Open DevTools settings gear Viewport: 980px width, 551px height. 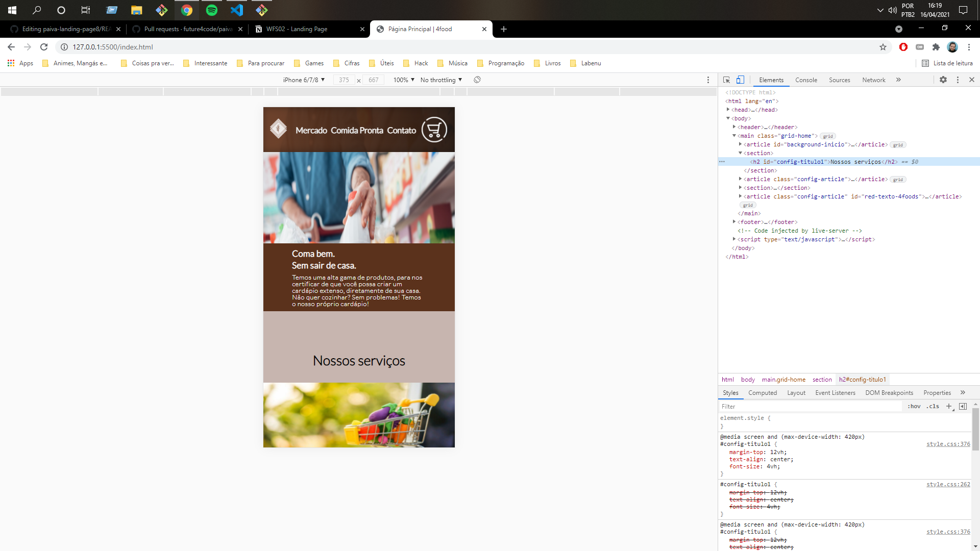point(943,80)
